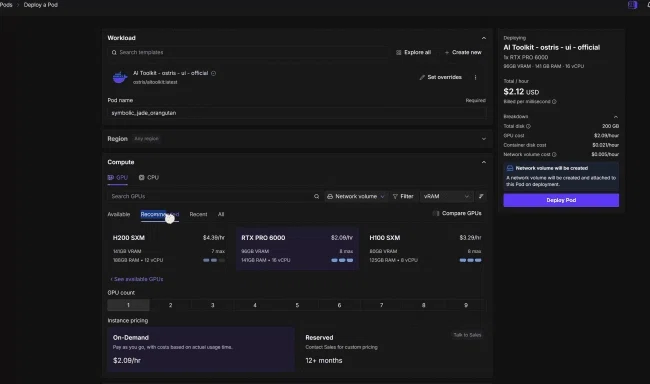Click Create new template

tap(463, 52)
